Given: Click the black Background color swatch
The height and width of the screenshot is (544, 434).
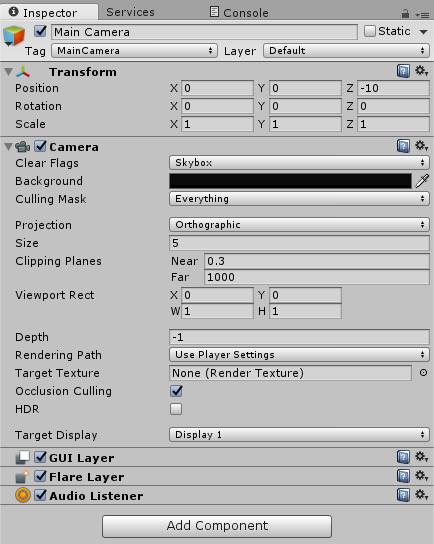Looking at the screenshot, I should pyautogui.click(x=290, y=181).
